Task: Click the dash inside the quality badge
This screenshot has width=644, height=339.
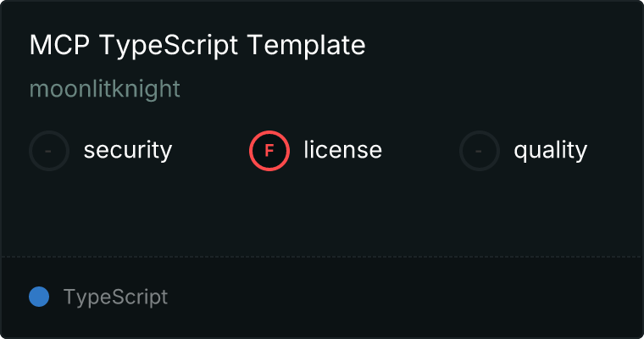Action: tap(480, 151)
